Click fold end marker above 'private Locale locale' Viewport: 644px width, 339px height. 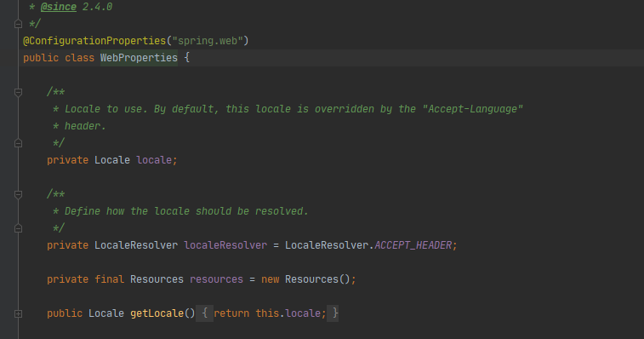[x=18, y=143]
